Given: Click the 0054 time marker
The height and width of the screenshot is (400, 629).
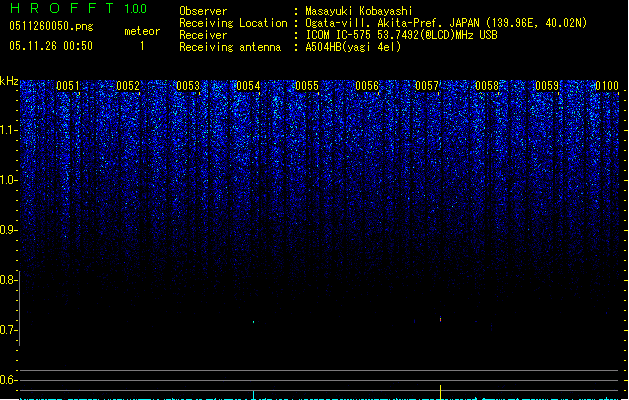Looking at the screenshot, I should click(248, 86).
